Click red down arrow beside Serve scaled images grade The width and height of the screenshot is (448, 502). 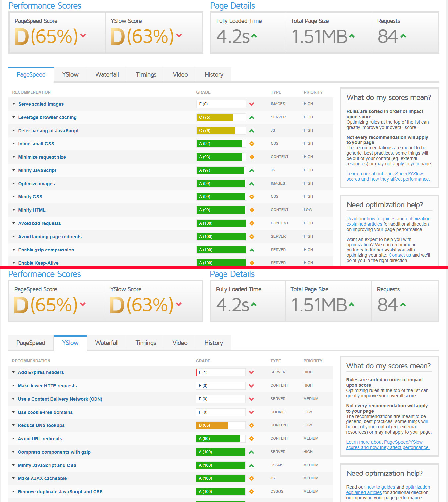tap(252, 104)
